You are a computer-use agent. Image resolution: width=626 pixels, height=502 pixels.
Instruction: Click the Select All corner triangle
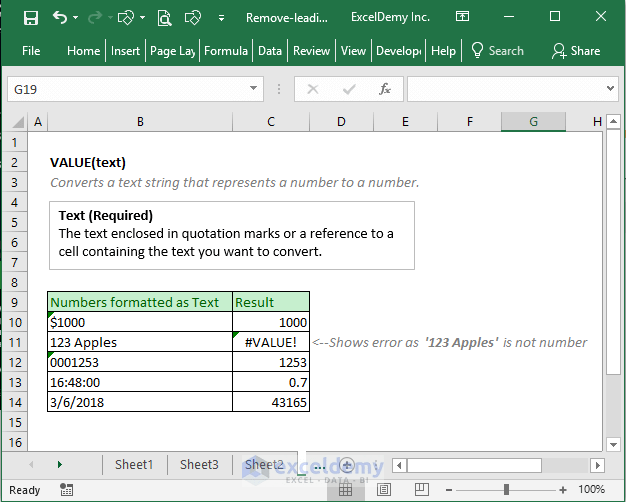[x=17, y=122]
